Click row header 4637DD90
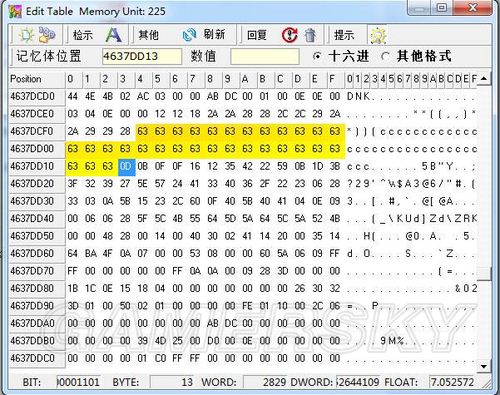The image size is (500, 395). click(x=37, y=306)
